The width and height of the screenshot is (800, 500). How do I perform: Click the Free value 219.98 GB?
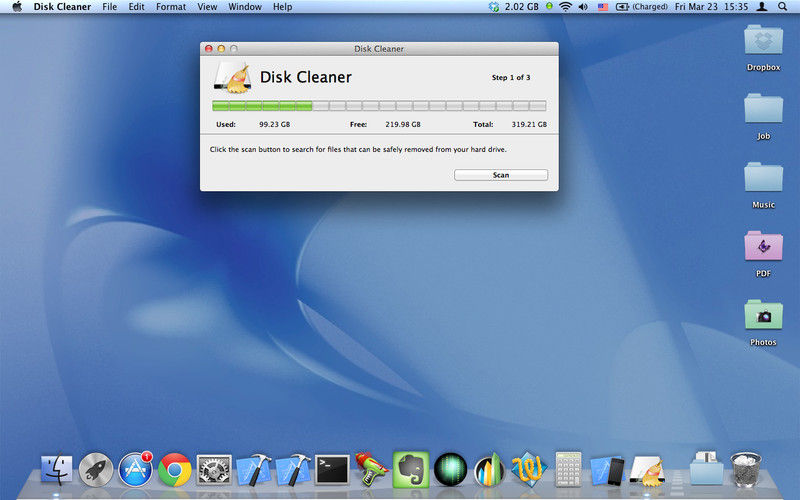(403, 124)
